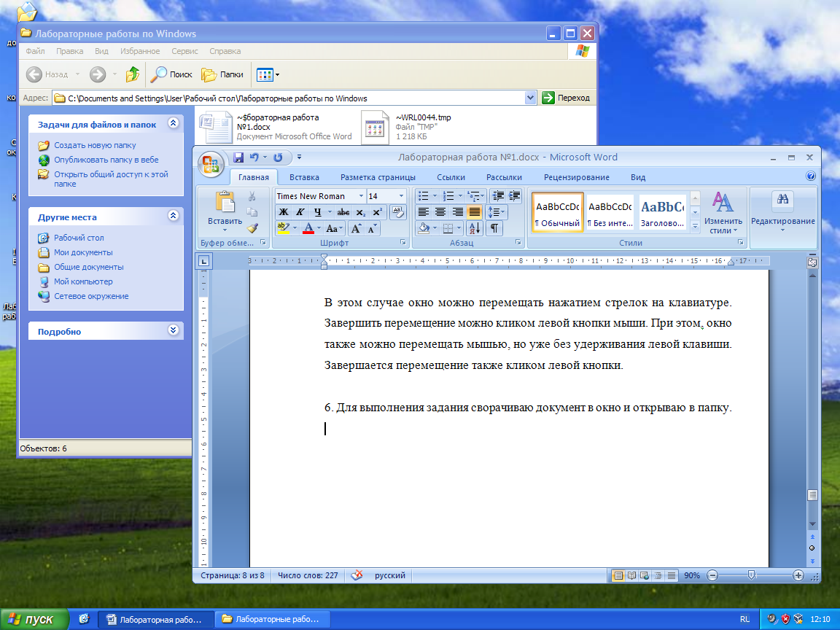
Task: Switch to the Ссылки tab
Action: [451, 177]
